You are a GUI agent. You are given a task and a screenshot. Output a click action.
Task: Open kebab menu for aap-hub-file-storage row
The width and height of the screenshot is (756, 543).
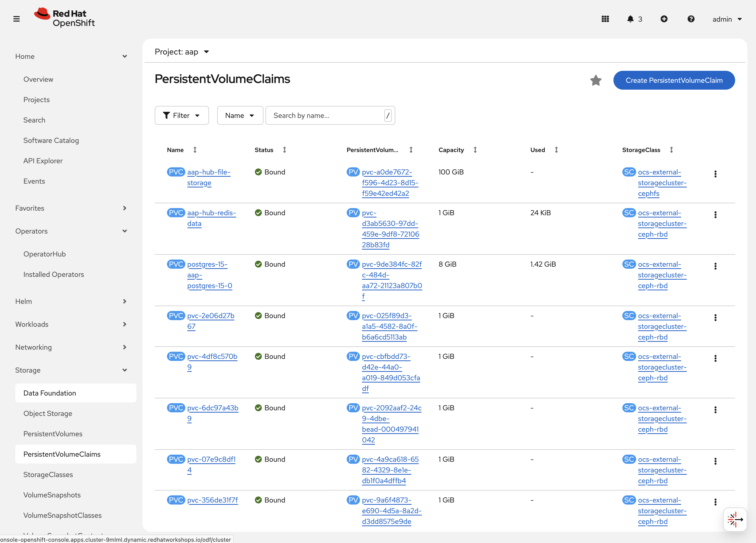click(x=715, y=174)
